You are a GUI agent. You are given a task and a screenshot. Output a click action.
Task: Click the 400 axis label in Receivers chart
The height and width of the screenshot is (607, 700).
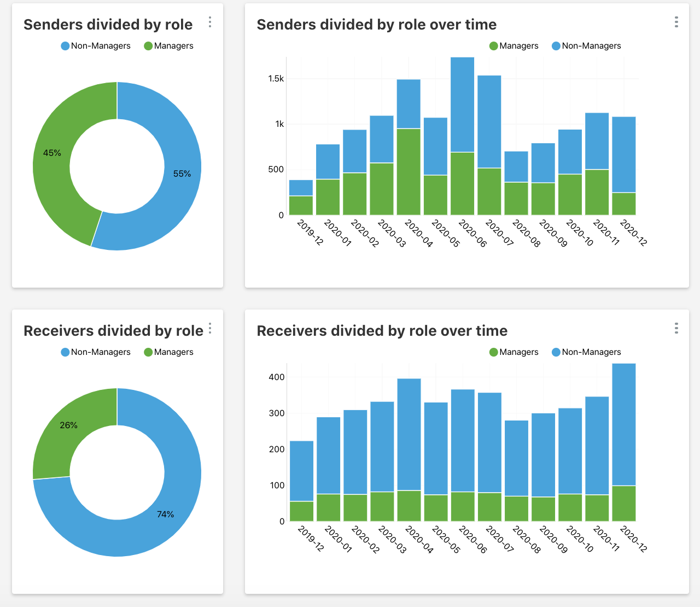pos(277,377)
